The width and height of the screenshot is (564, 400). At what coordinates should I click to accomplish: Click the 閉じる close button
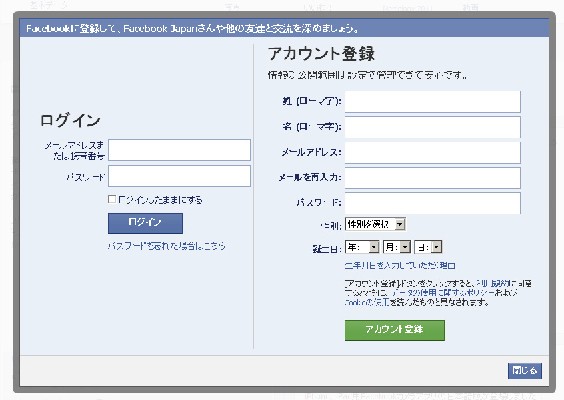525,371
